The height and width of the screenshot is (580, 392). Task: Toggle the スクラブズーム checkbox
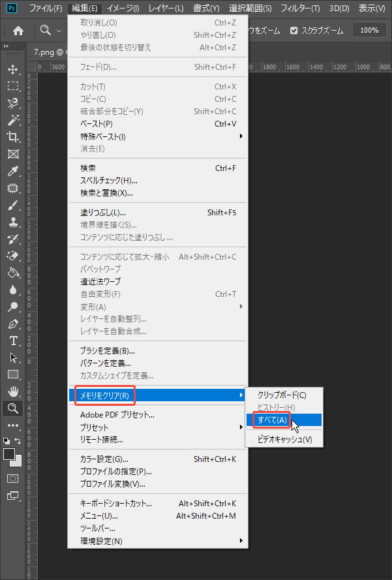tap(294, 30)
